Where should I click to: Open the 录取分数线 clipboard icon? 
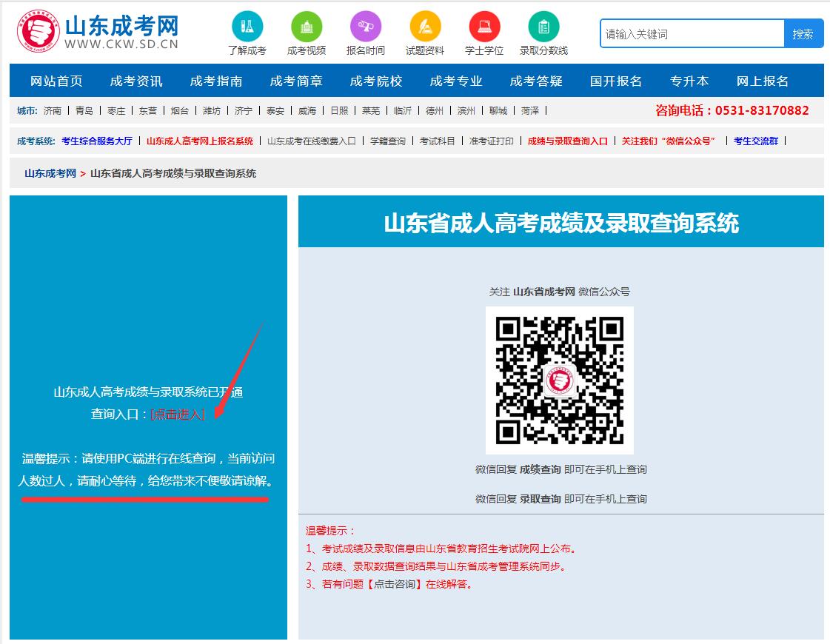coord(543,27)
